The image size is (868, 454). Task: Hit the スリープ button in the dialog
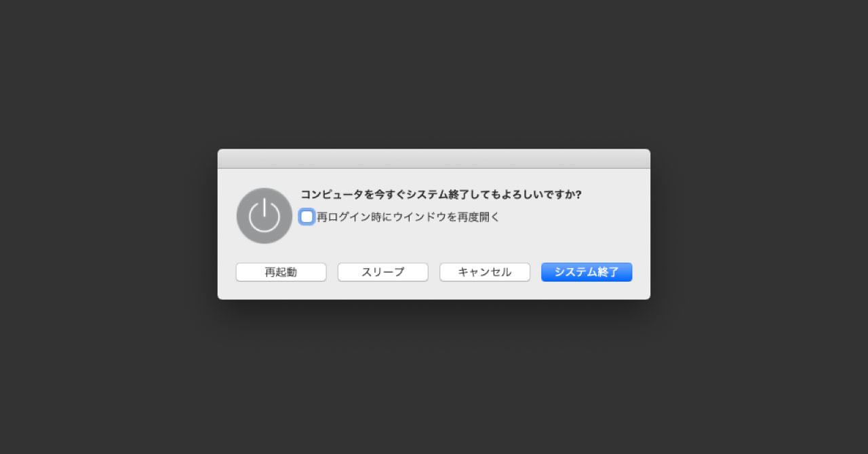pos(383,272)
